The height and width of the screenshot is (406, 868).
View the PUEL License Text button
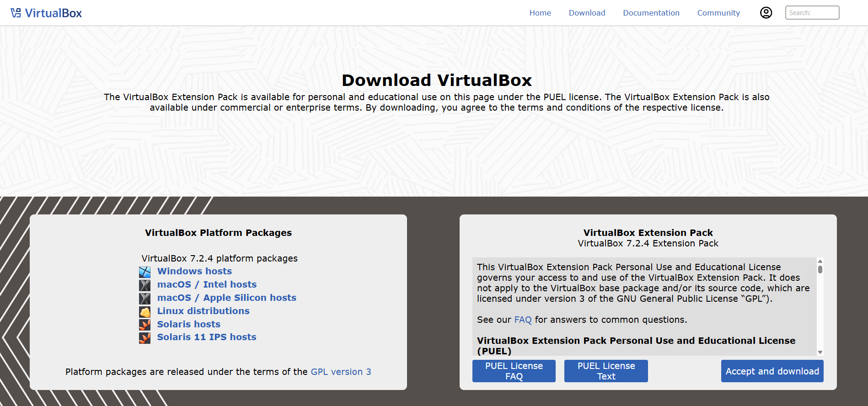coord(605,371)
